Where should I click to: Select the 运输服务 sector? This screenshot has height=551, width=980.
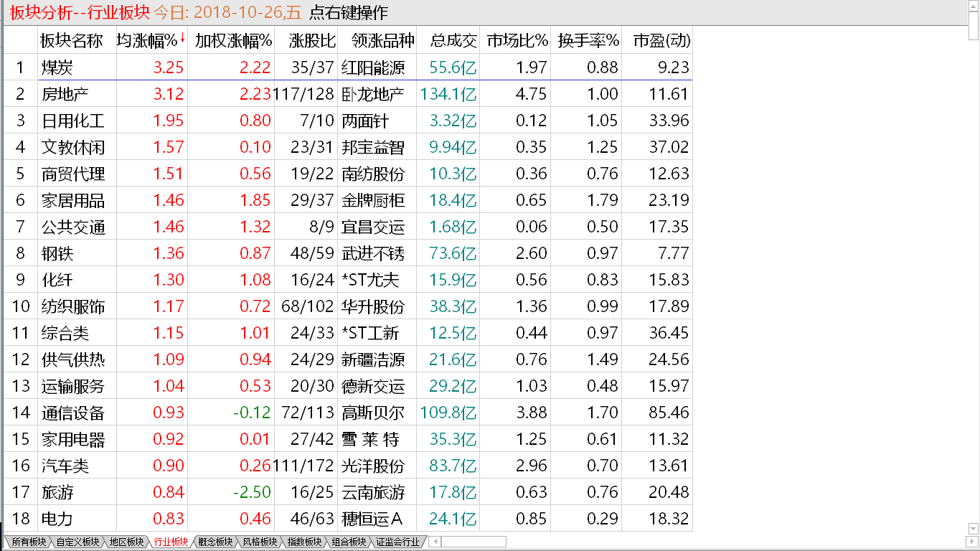click(x=73, y=386)
